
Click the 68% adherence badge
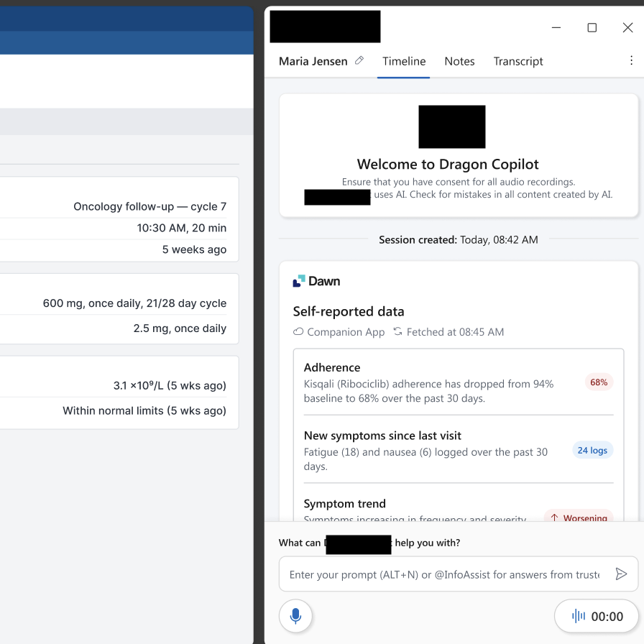pos(599,382)
